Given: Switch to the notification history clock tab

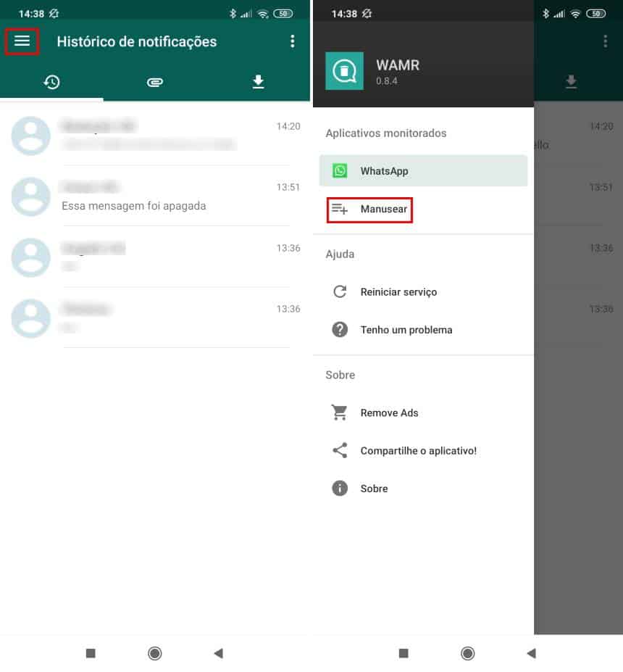Looking at the screenshot, I should pos(52,81).
